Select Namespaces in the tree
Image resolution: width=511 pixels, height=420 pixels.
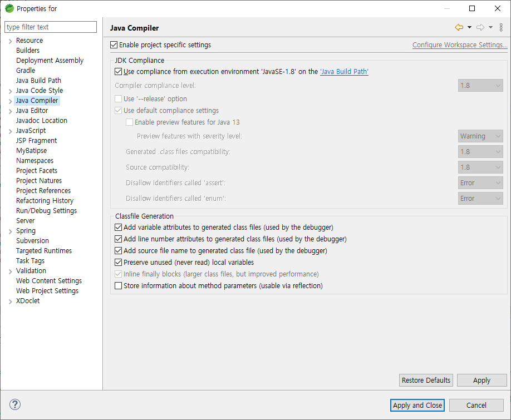coord(35,161)
